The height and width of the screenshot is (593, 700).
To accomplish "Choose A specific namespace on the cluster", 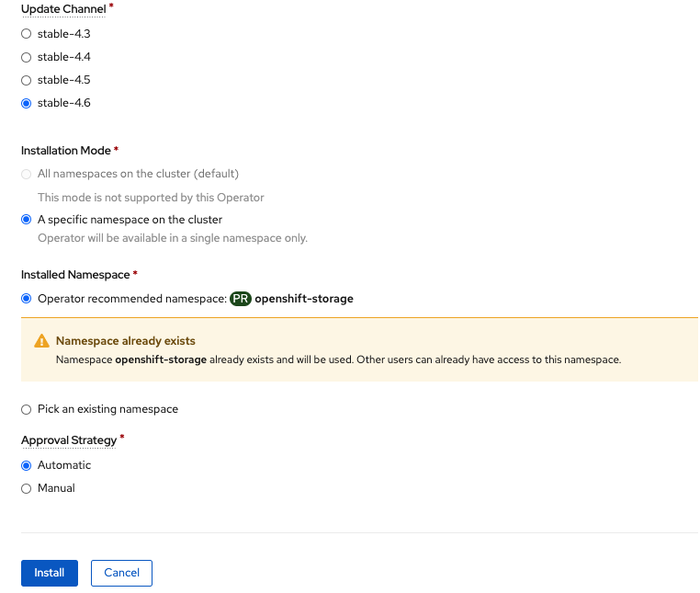I will 27,220.
